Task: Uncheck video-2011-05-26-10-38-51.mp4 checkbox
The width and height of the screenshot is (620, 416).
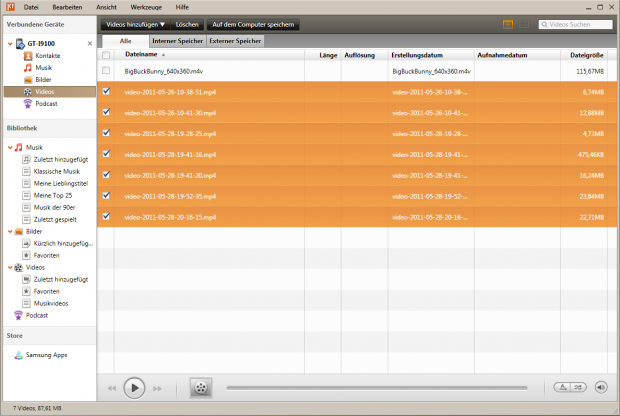Action: click(107, 91)
